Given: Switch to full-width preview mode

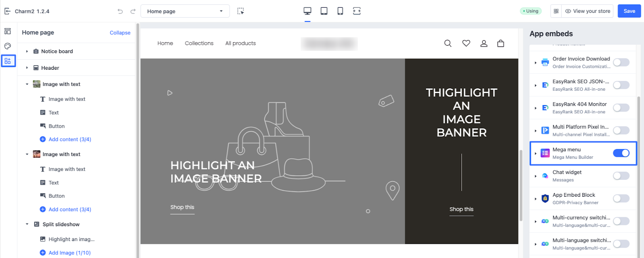Looking at the screenshot, I should pyautogui.click(x=357, y=11).
